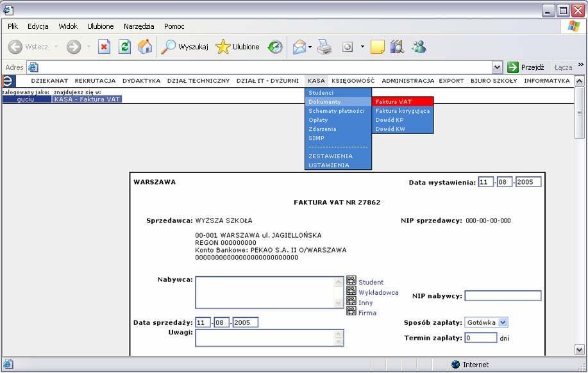Click the Data wystawienia year field

tap(528, 182)
